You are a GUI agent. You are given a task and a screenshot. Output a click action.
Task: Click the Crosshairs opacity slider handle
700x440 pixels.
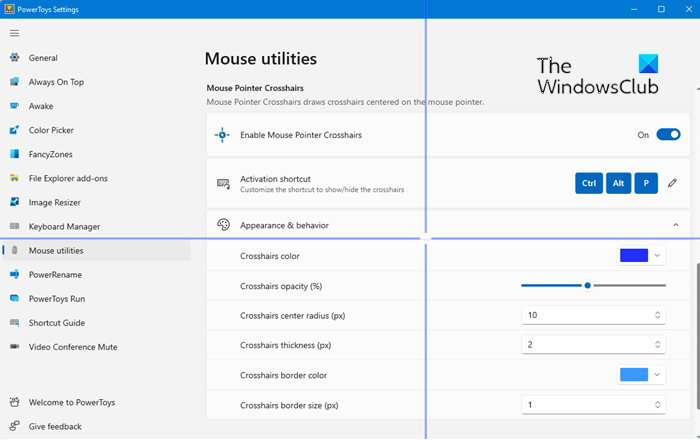coord(587,286)
